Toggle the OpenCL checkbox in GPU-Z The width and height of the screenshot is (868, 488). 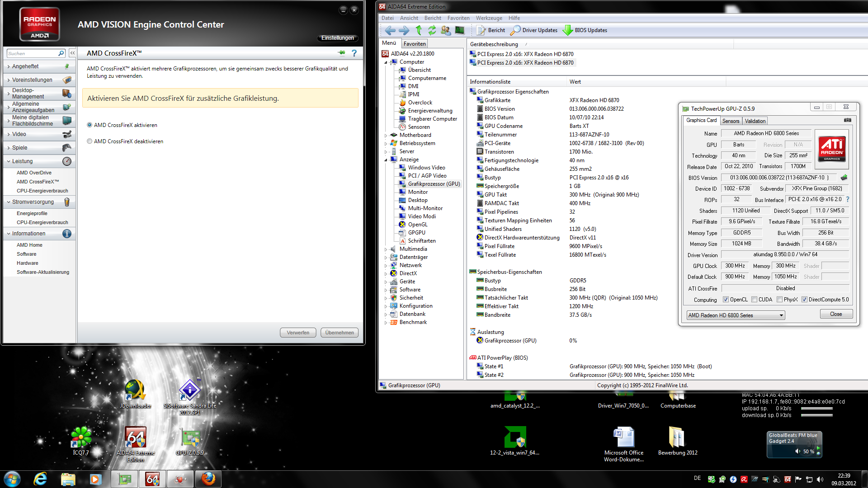[x=726, y=300]
